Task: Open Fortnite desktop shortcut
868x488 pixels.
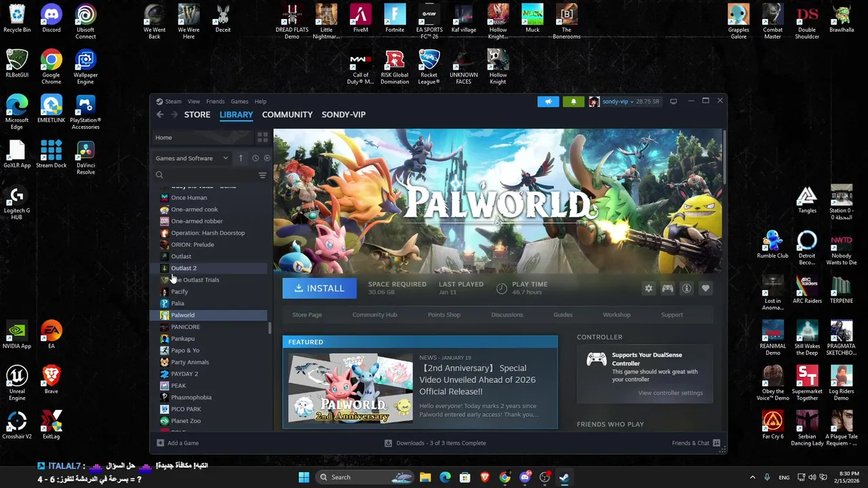Action: [x=395, y=19]
